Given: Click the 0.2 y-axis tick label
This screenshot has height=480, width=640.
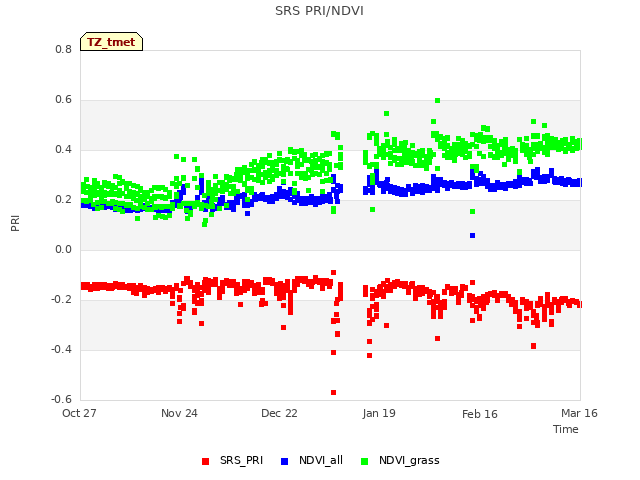Looking at the screenshot, I should (63, 200).
